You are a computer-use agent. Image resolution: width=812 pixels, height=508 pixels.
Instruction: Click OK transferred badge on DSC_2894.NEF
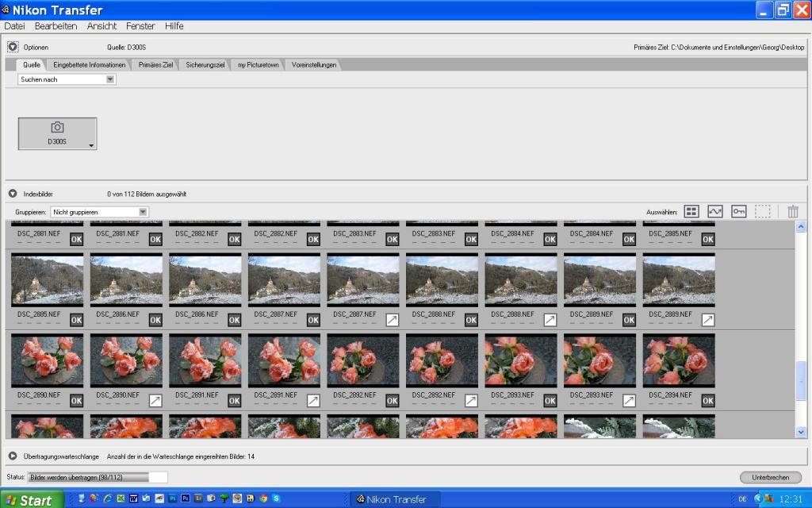pos(708,401)
